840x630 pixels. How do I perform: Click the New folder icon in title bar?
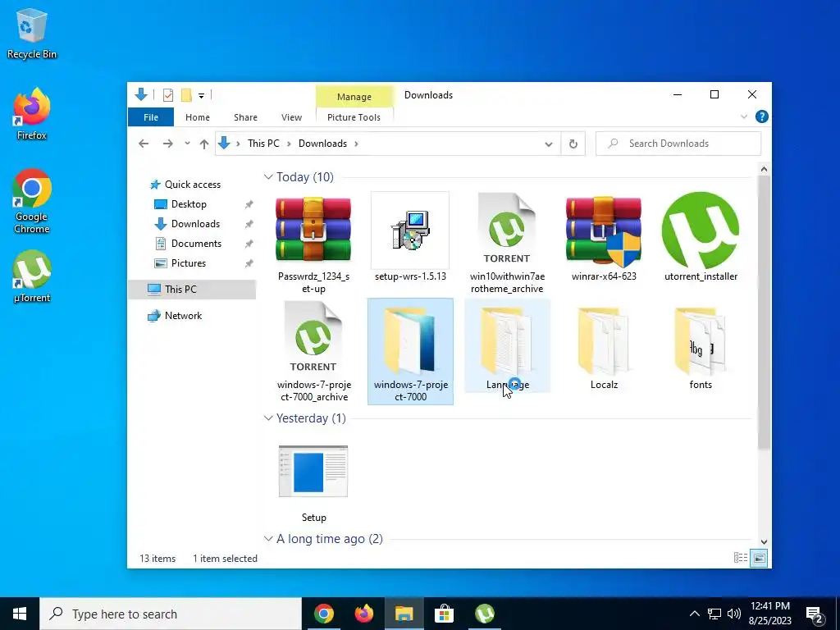click(186, 95)
